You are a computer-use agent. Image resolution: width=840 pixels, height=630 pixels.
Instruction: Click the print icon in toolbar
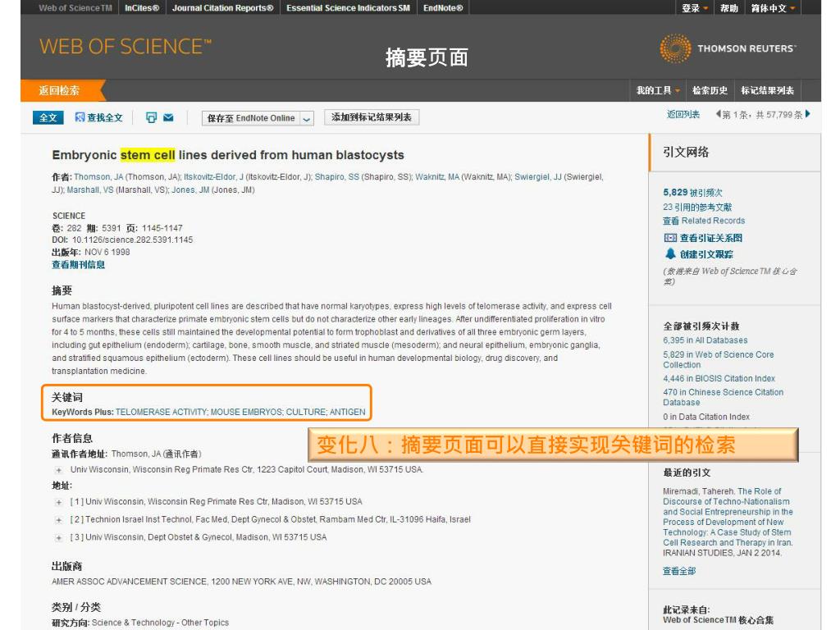tap(151, 117)
